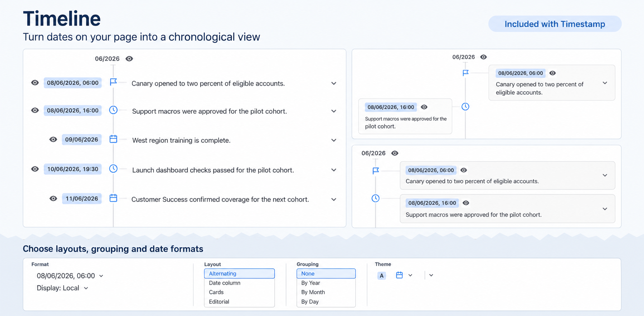This screenshot has height=316, width=644.
Task: Toggle visibility eye for 08/06/2026, 16:00 main row
Action: [35, 110]
